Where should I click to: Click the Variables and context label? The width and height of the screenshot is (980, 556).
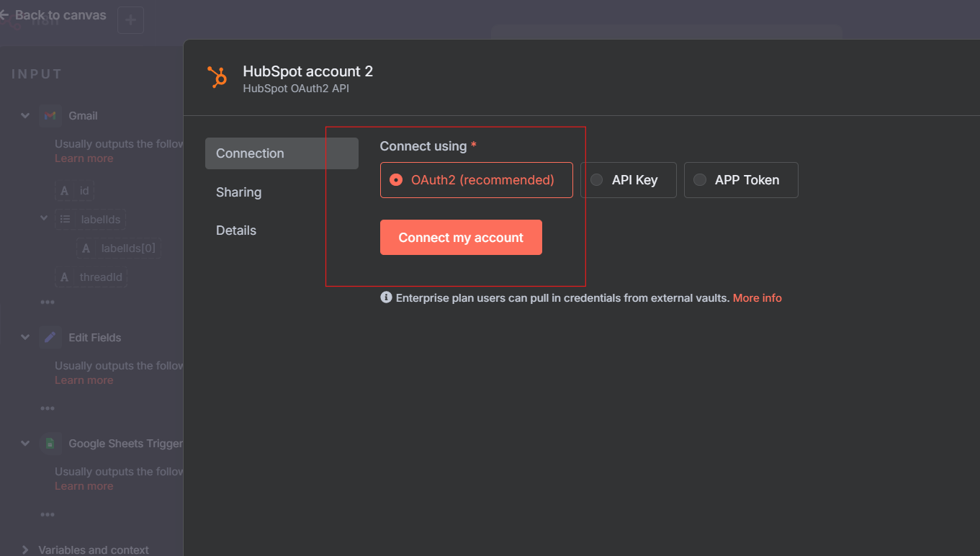point(94,550)
